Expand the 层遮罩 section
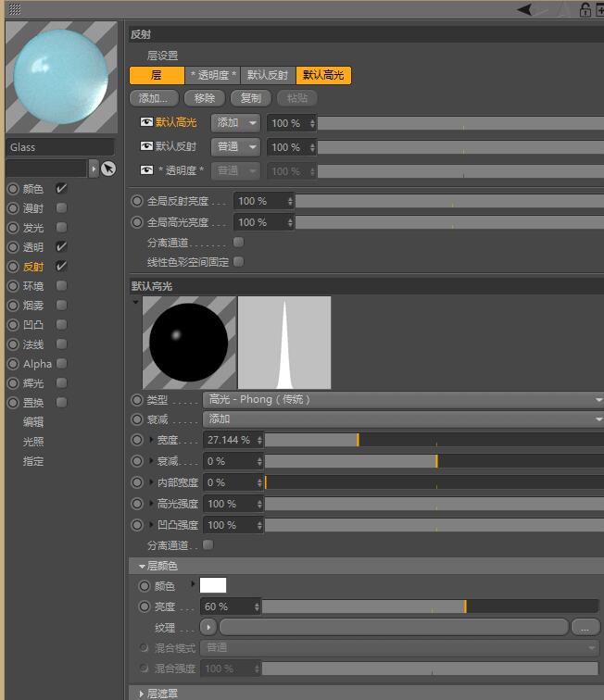The width and height of the screenshot is (604, 700). [x=142, y=694]
